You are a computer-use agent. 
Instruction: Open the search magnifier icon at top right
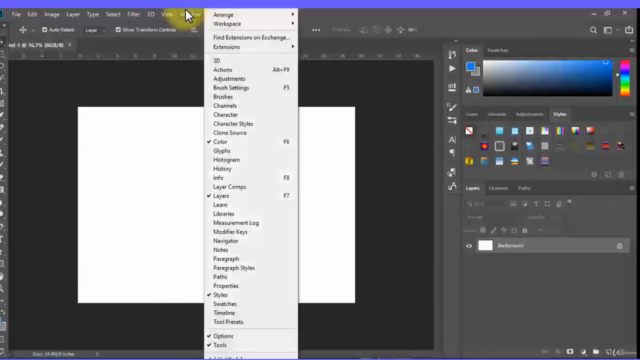pos(593,30)
